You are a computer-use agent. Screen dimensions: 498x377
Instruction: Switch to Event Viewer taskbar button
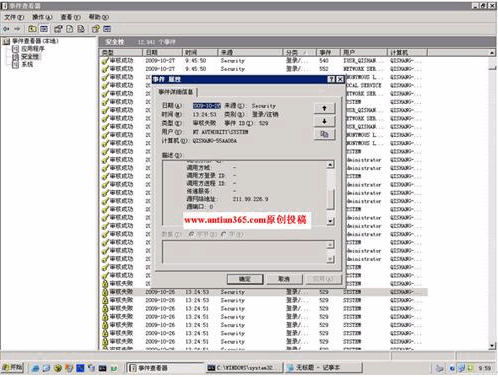click(166, 368)
